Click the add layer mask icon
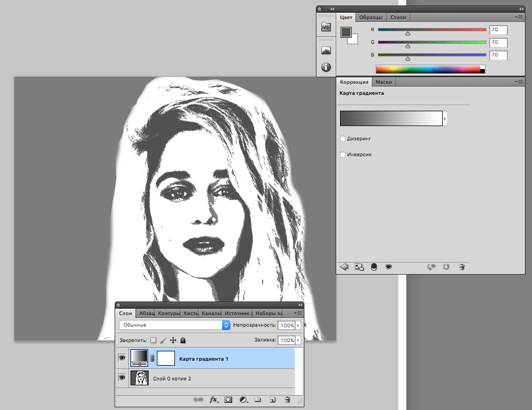This screenshot has height=410, width=532. coord(228,400)
